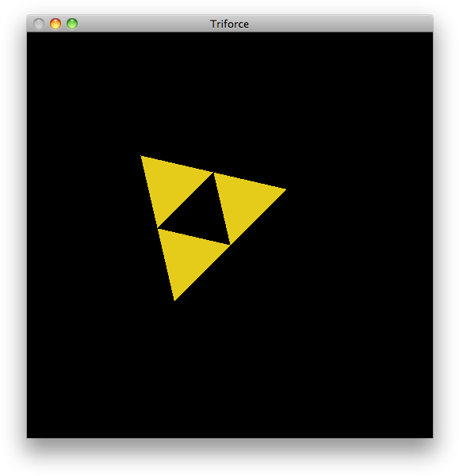Image resolution: width=459 pixels, height=476 pixels.
Task: Click where right and bottom yellow triangles meet
Action: 230,245
